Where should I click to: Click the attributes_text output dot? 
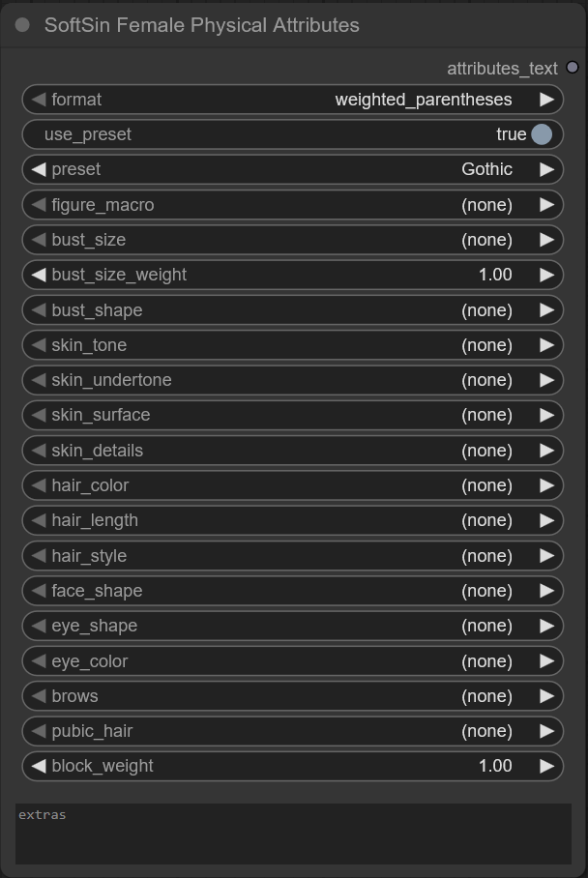click(x=573, y=69)
